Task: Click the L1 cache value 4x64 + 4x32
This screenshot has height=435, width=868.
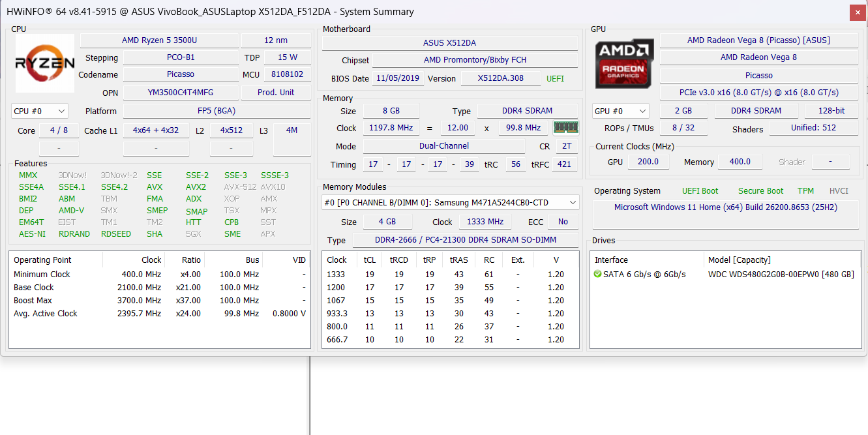Action: (156, 130)
